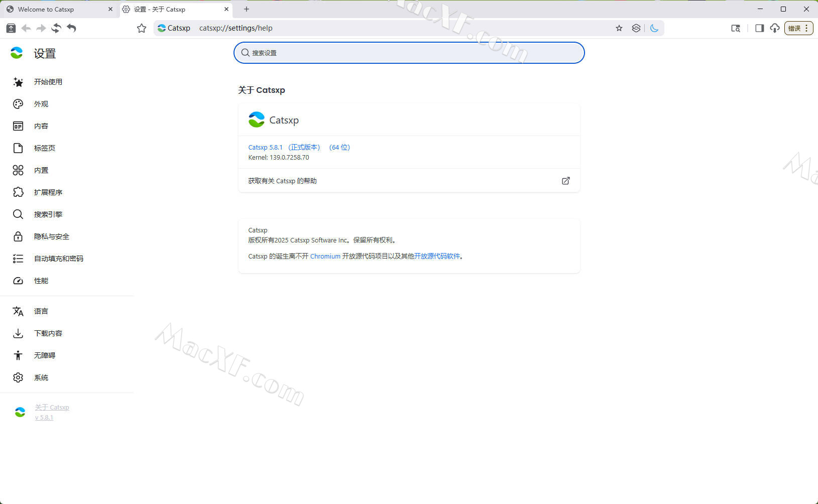Image resolution: width=818 pixels, height=504 pixels.
Task: Click the (64 位) architecture text
Action: [x=339, y=147]
